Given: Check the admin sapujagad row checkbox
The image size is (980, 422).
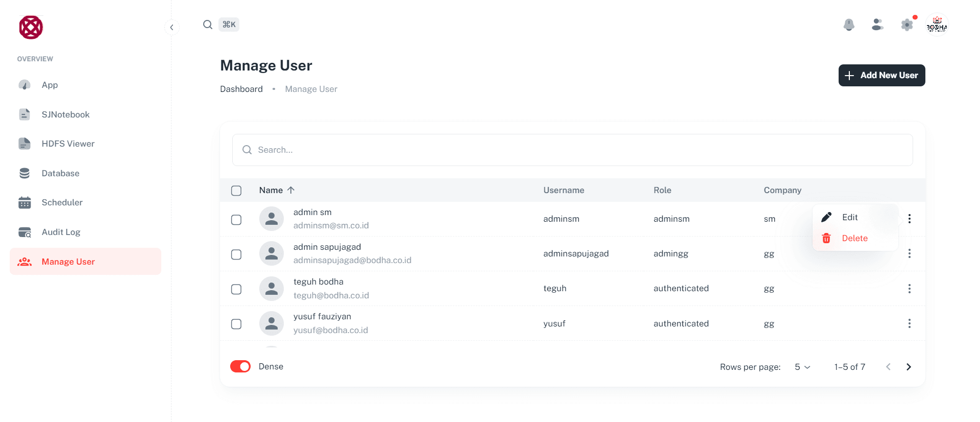Looking at the screenshot, I should pos(236,254).
